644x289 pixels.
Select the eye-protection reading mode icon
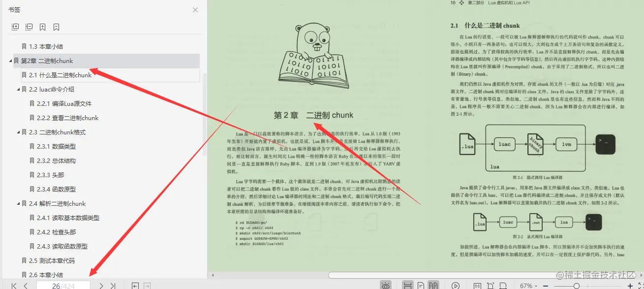pyautogui.click(x=386, y=285)
